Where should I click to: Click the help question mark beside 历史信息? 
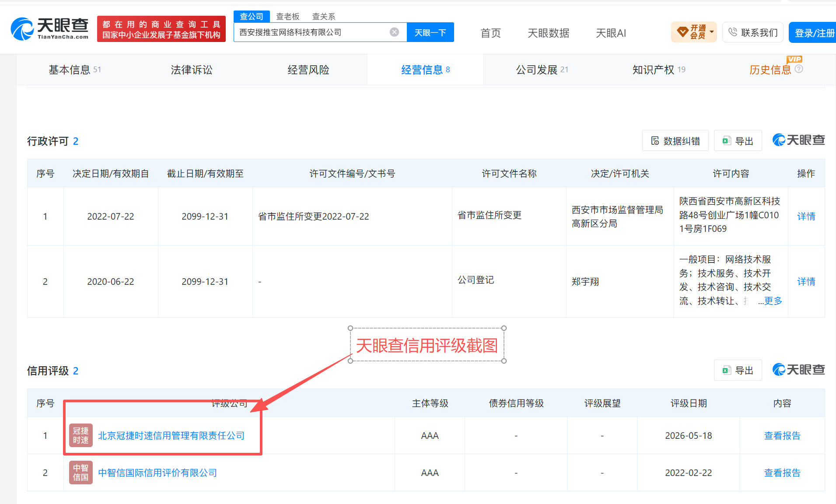tap(799, 69)
